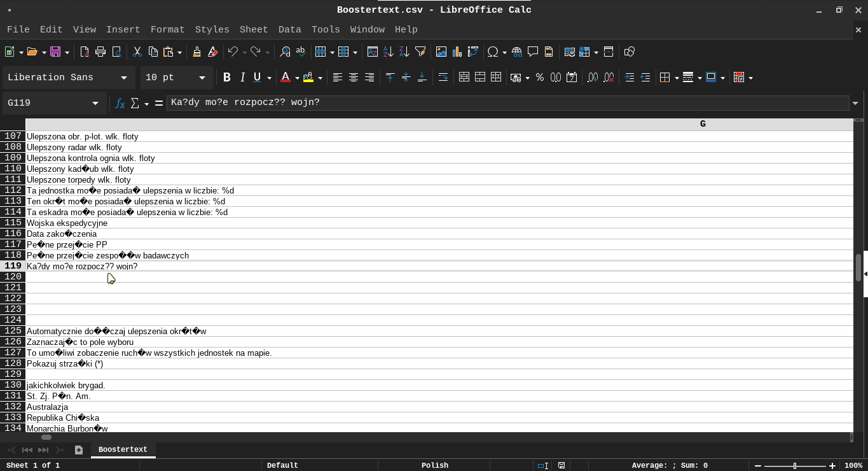Open the Liberation Sans font dropdown
The width and height of the screenshot is (868, 471).
pos(124,78)
